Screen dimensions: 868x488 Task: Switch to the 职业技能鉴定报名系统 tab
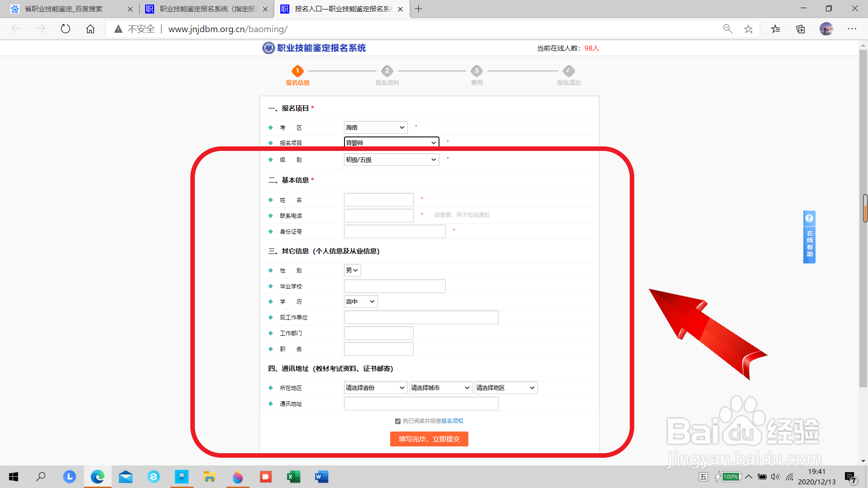[x=203, y=9]
